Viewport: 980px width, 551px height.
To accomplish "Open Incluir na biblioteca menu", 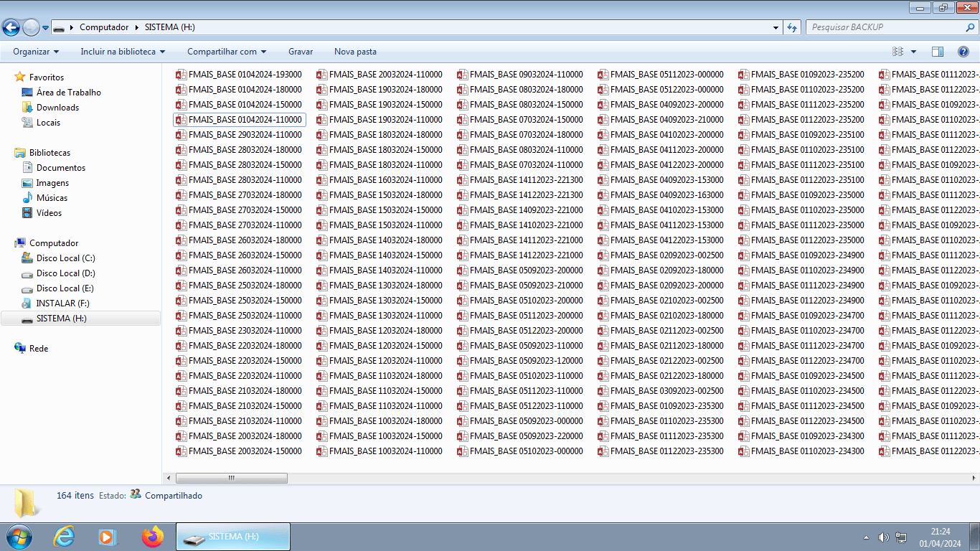I will (123, 52).
